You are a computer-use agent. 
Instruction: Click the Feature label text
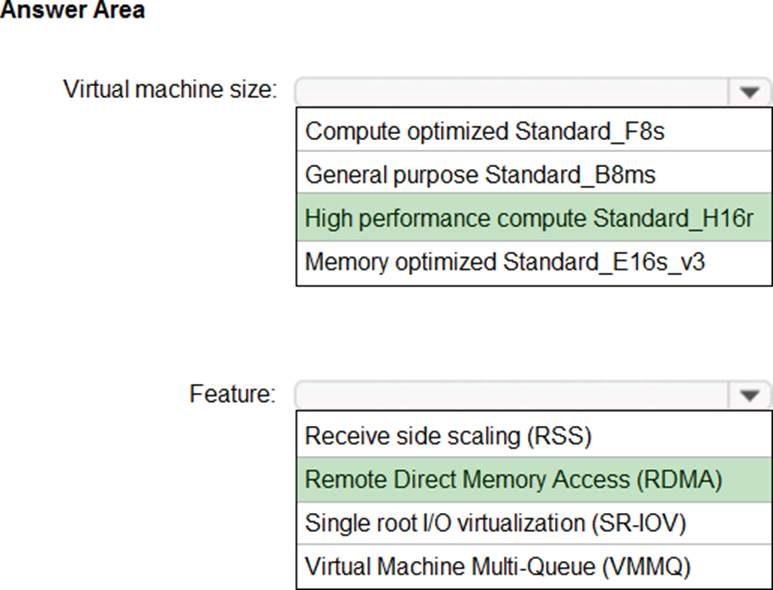(233, 394)
